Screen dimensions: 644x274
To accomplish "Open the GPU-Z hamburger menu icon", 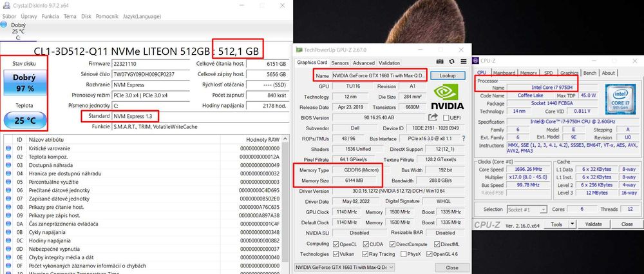I will [x=464, y=61].
